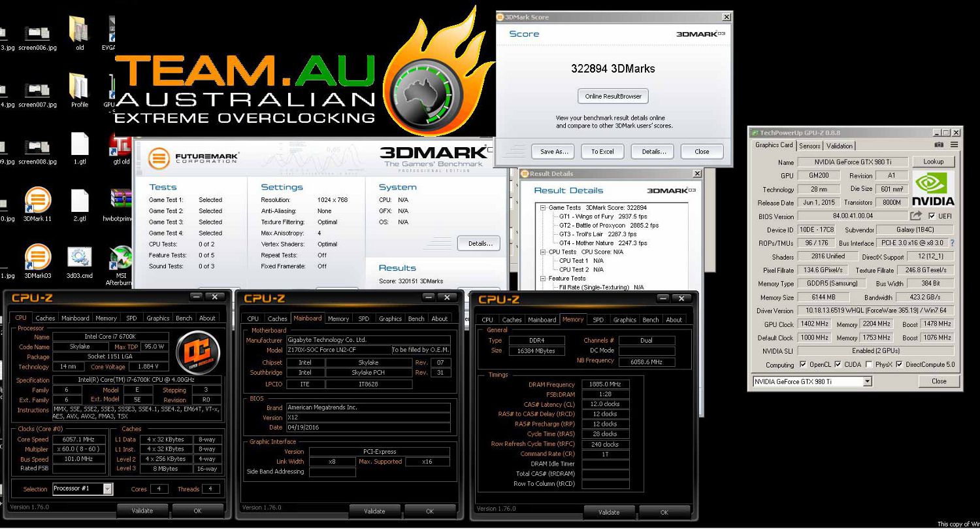The height and width of the screenshot is (529, 980).
Task: Open SPD tab in Mainboard CPU-Z window
Action: pyautogui.click(x=364, y=318)
